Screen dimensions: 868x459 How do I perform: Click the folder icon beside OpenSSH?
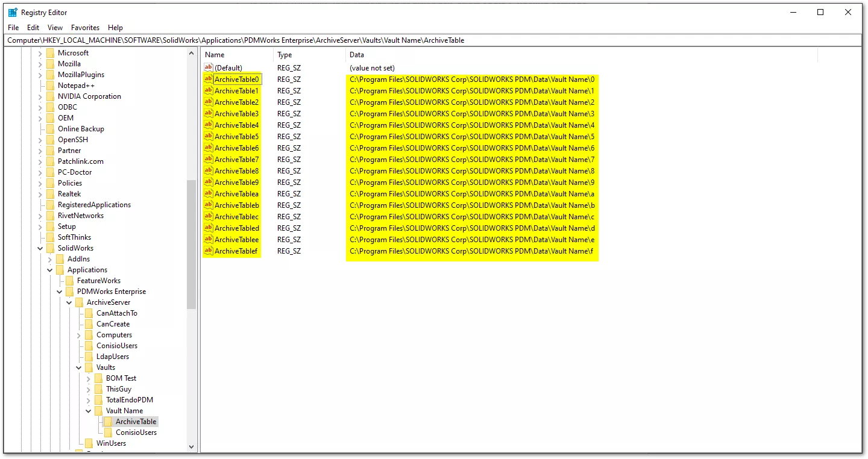(50, 140)
